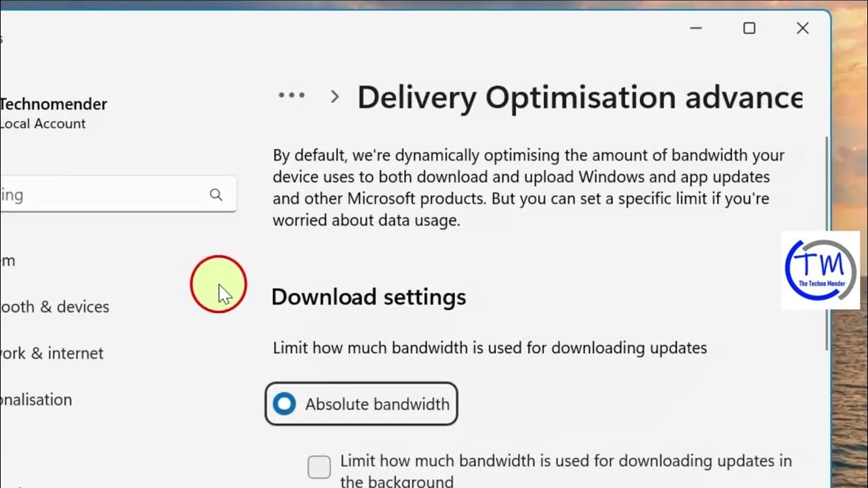Image resolution: width=868 pixels, height=488 pixels.
Task: Focus the settings search box
Action: [102, 195]
